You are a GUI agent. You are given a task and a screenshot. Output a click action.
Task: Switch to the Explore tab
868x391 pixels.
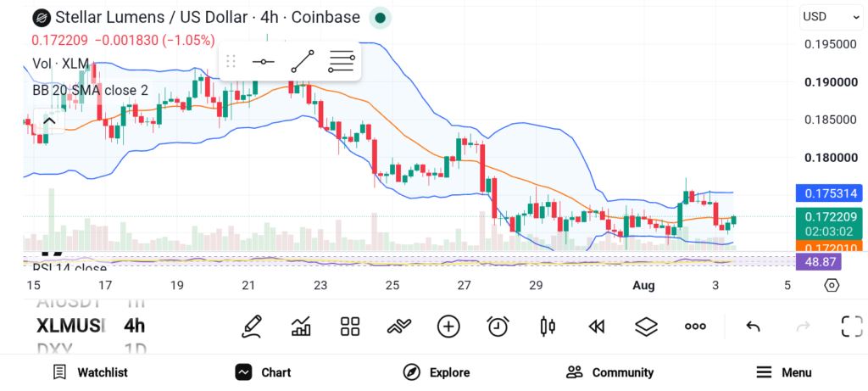pos(437,372)
